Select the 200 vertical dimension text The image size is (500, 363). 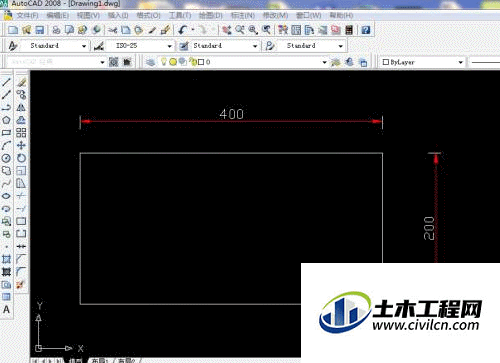pyautogui.click(x=429, y=228)
